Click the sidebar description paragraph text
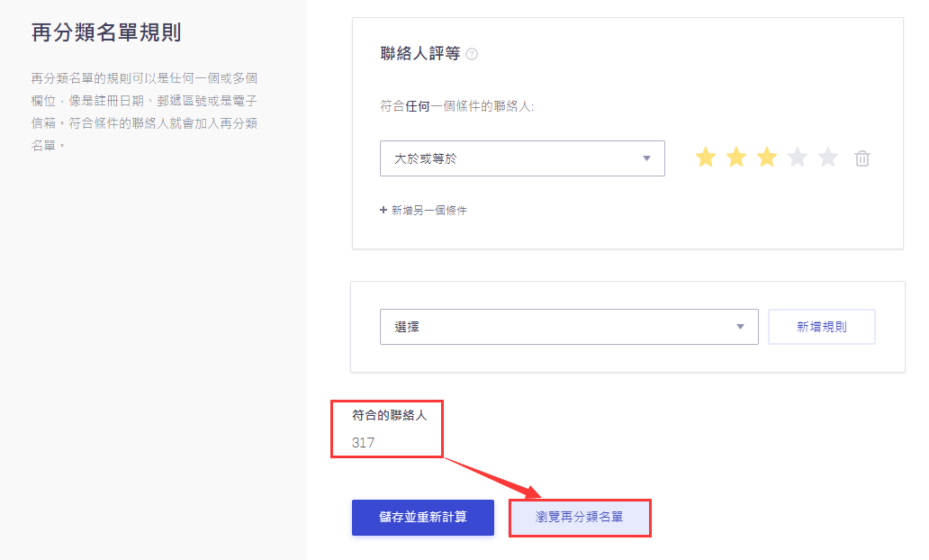This screenshot has width=929, height=560. pyautogui.click(x=144, y=112)
